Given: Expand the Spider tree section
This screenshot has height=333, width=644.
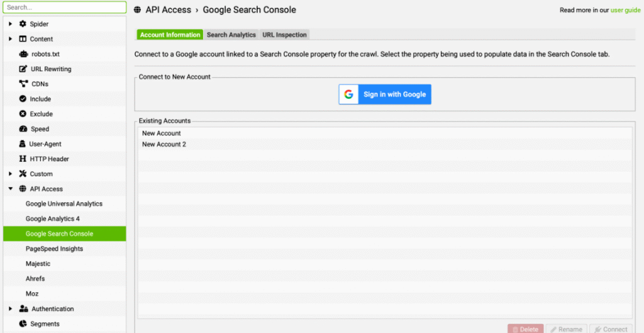Looking at the screenshot, I should 11,24.
